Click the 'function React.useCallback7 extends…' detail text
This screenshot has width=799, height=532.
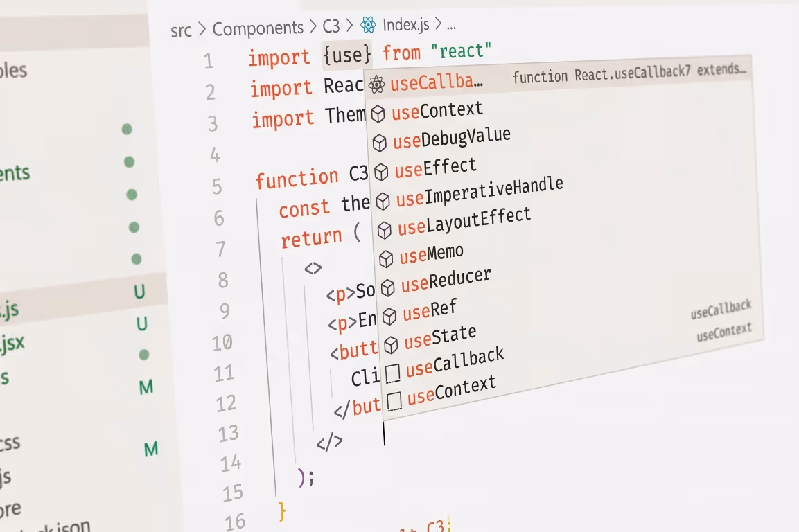pyautogui.click(x=629, y=73)
